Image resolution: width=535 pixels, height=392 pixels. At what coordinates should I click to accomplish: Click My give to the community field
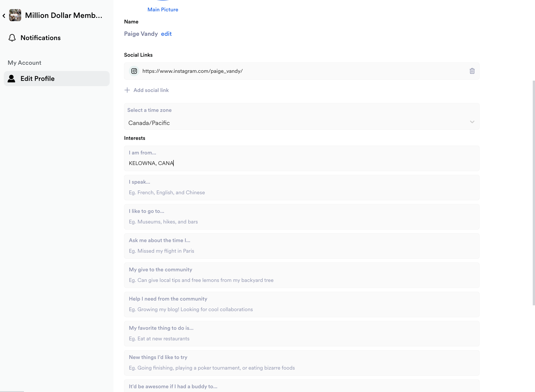[x=302, y=275]
